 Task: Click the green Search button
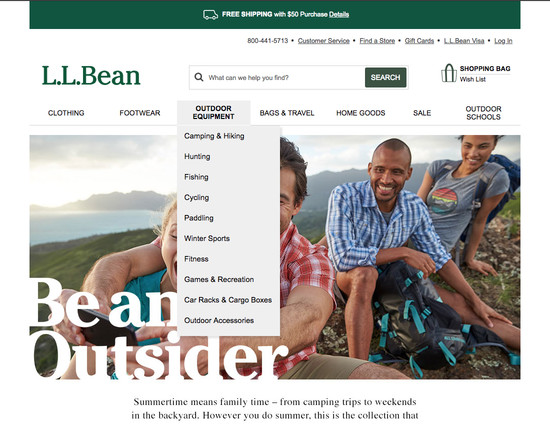(x=385, y=78)
